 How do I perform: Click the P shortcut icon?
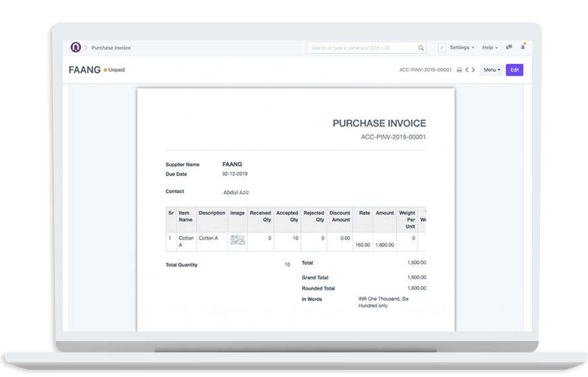coord(443,48)
